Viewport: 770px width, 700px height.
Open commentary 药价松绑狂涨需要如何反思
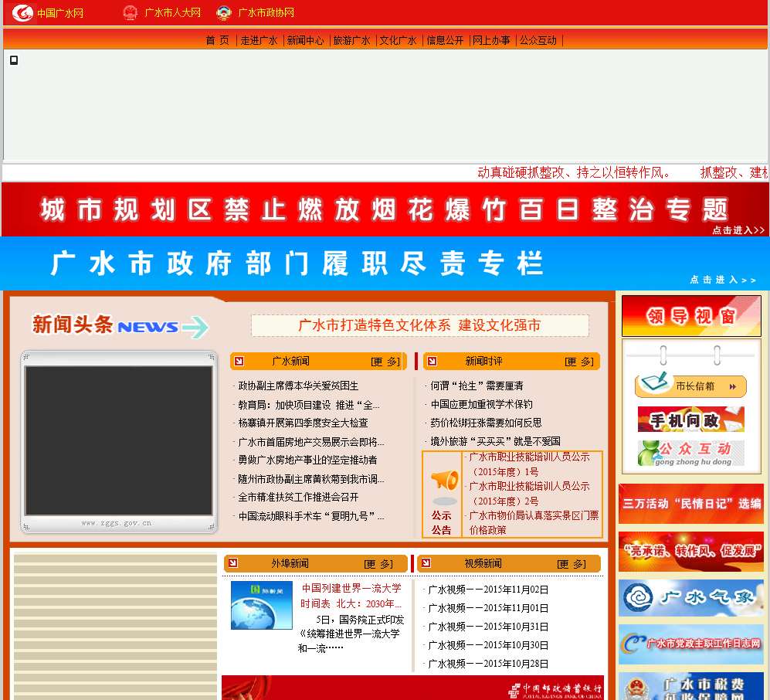pos(486,423)
